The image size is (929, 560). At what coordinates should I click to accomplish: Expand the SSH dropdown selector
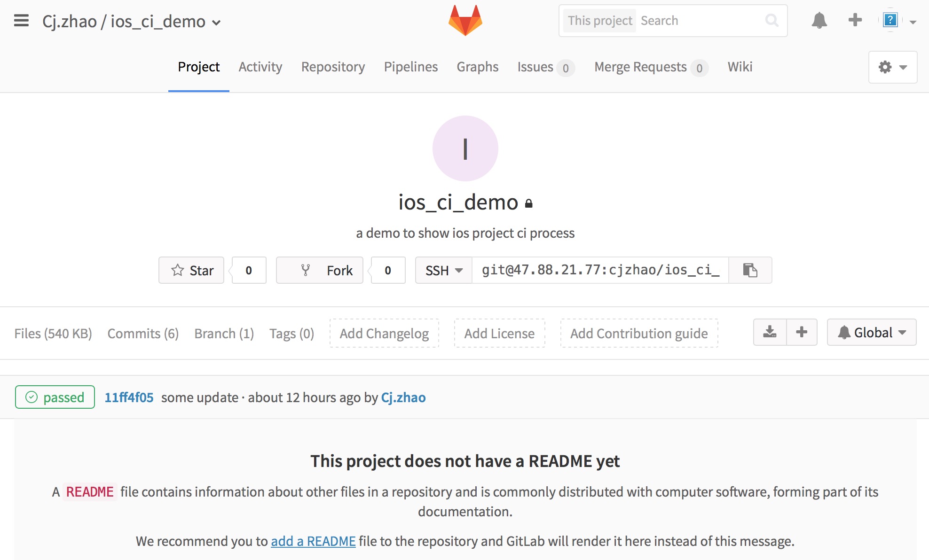(x=442, y=270)
